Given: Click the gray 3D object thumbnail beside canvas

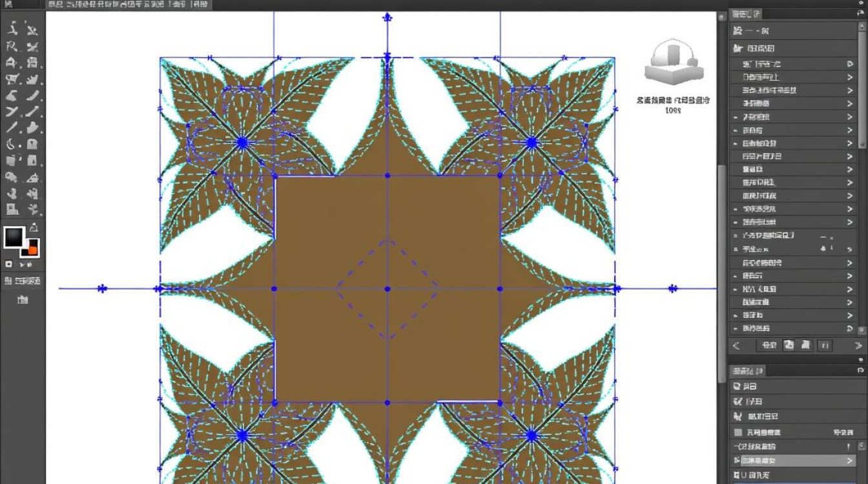Looking at the screenshot, I should (x=673, y=63).
